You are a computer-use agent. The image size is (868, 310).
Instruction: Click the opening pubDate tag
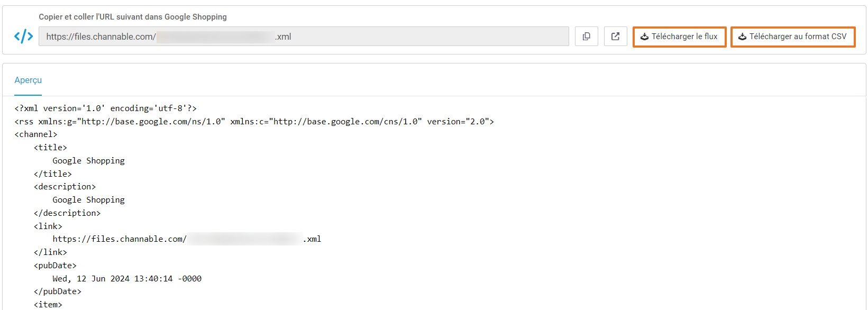click(x=55, y=266)
